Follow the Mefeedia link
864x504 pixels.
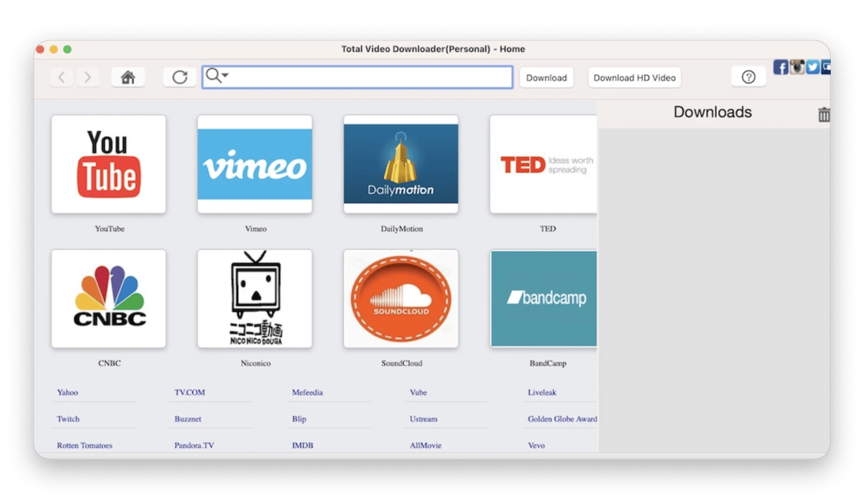tap(307, 392)
